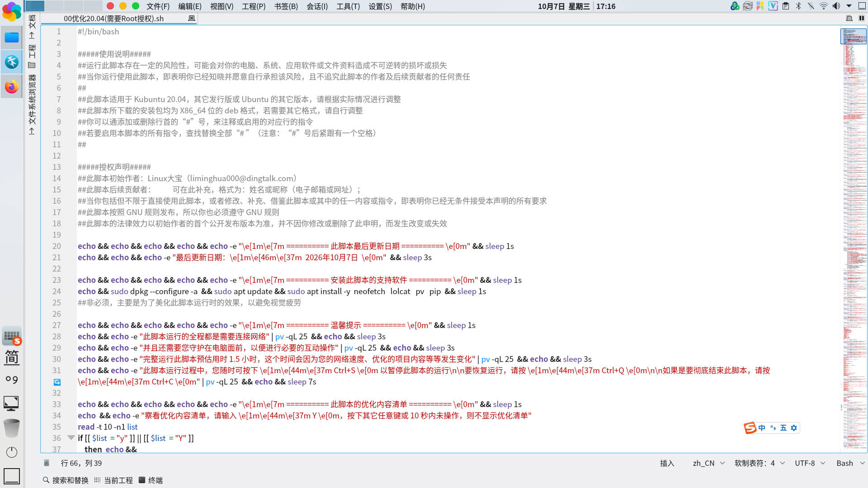Open the 工程 sidebar panel
Image resolution: width=868 pixels, height=488 pixels.
pyautogui.click(x=32, y=56)
